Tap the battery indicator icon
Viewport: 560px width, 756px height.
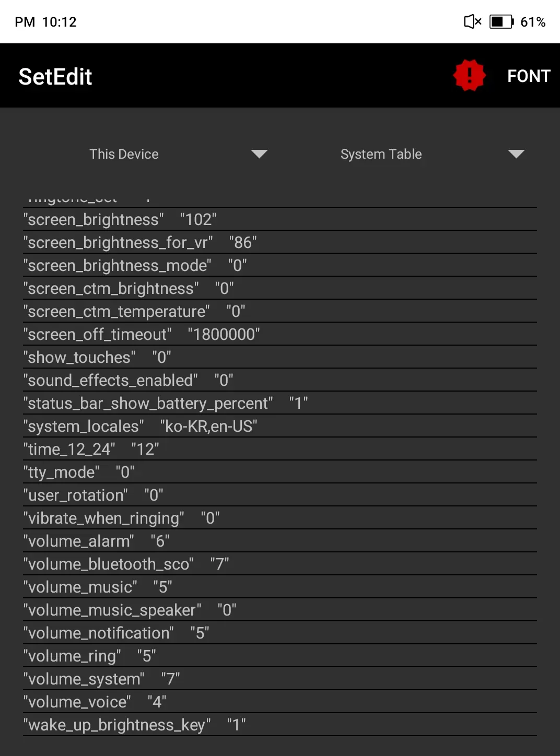[x=501, y=22]
